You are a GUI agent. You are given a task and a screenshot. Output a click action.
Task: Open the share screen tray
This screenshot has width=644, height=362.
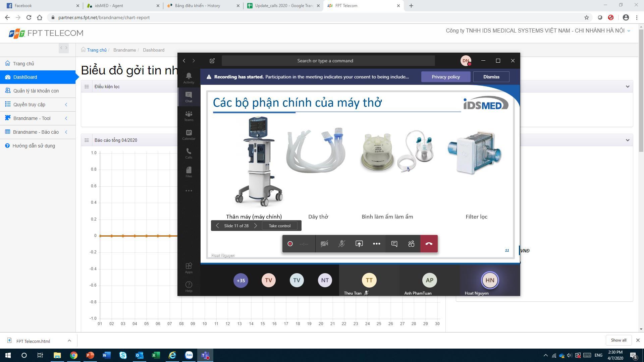359,244
